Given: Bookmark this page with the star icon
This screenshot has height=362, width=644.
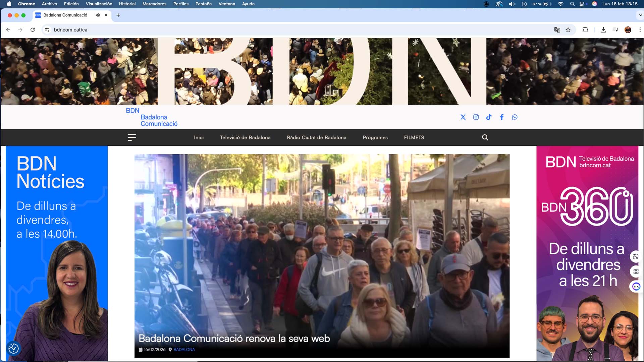Looking at the screenshot, I should 568,30.
